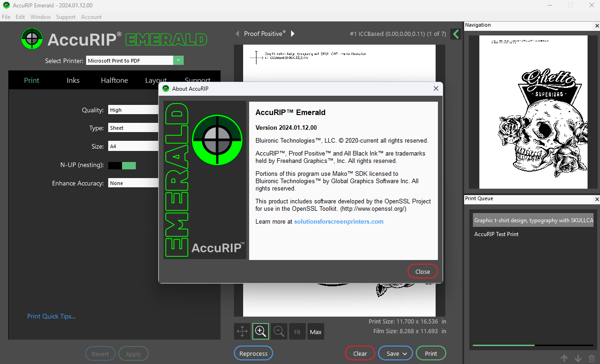
Task: Switch to the Halftone tab
Action: tap(115, 81)
